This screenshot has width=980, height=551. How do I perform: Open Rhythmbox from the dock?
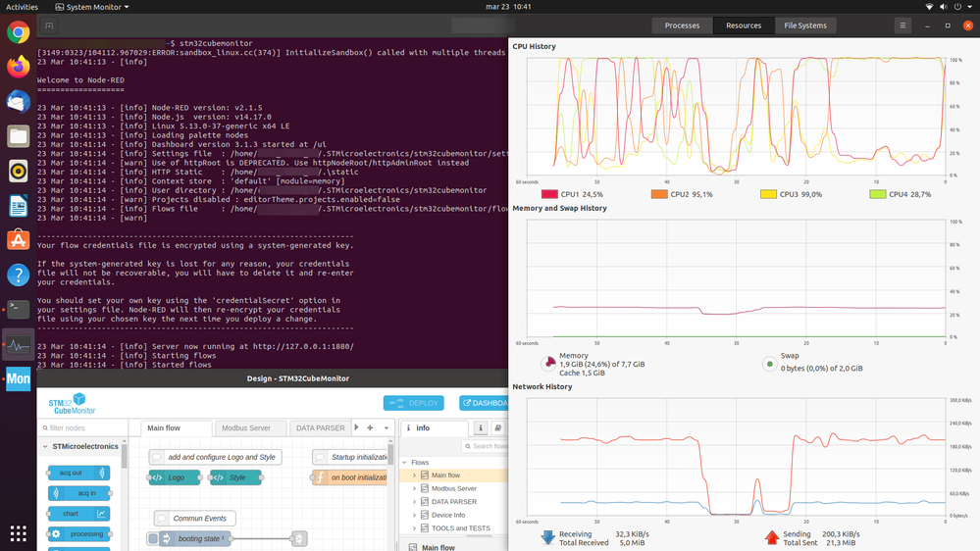click(18, 171)
